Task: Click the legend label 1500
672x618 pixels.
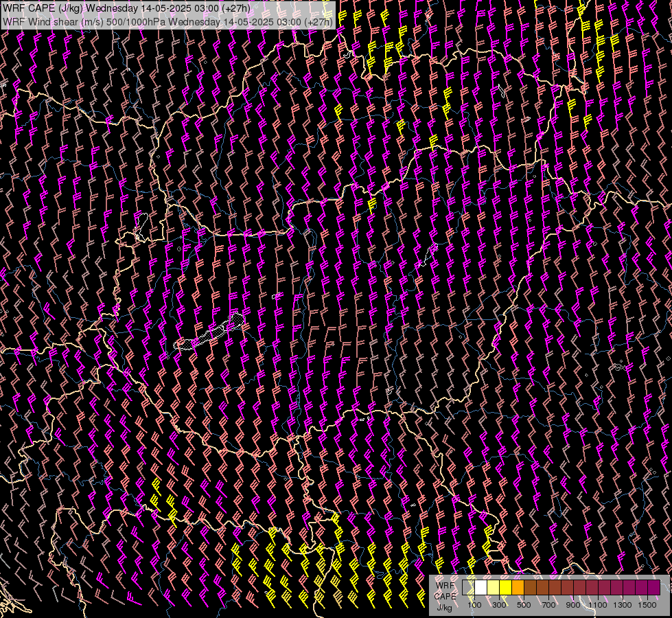Action: click(x=647, y=605)
